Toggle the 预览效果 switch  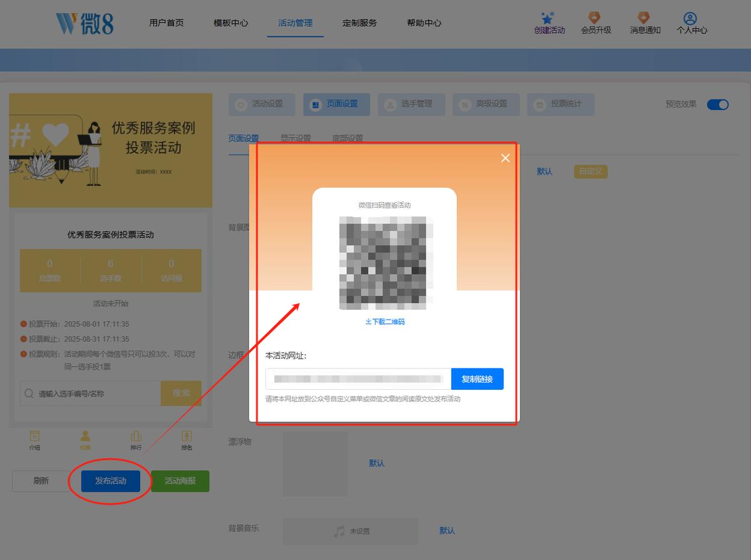718,104
